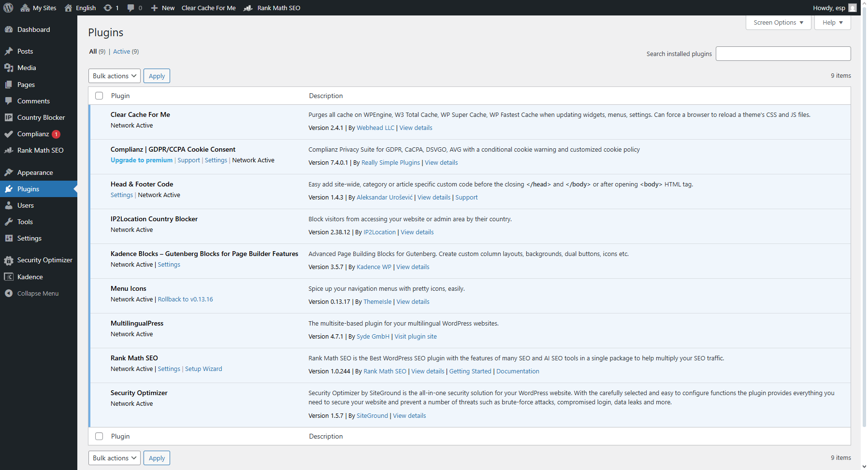Screen dimensions: 868x470
Task: Open comments bubble icon in admin bar
Action: 130,8
